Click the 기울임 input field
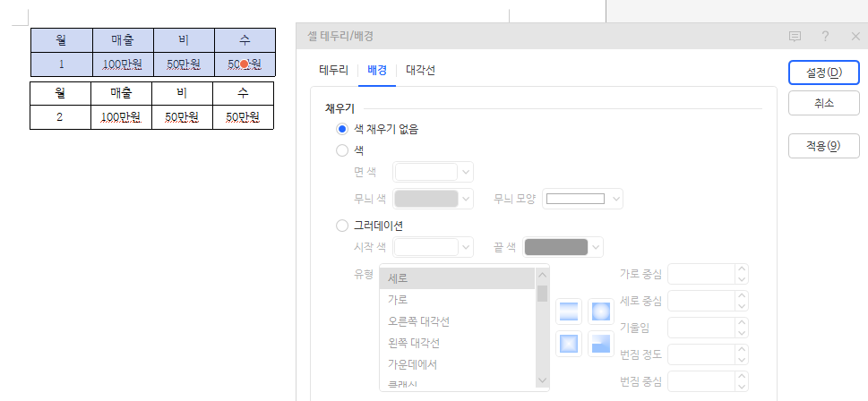This screenshot has height=401, width=868. click(701, 328)
